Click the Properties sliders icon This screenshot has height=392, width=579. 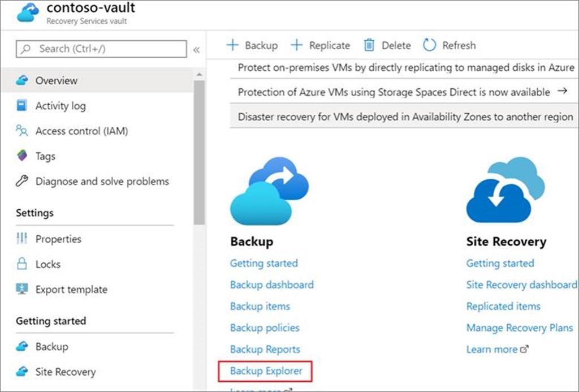coord(22,238)
